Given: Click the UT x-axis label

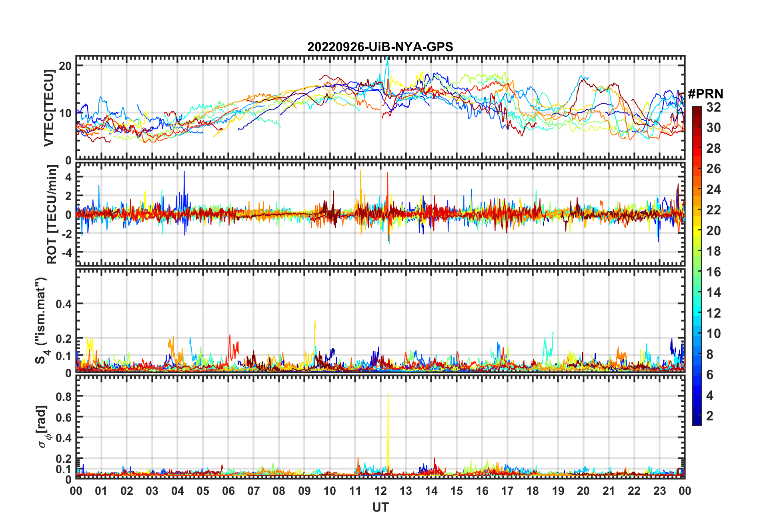Looking at the screenshot, I should point(380,508).
